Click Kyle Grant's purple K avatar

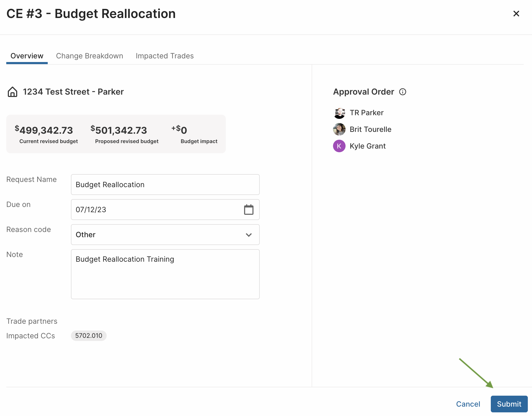pos(339,146)
